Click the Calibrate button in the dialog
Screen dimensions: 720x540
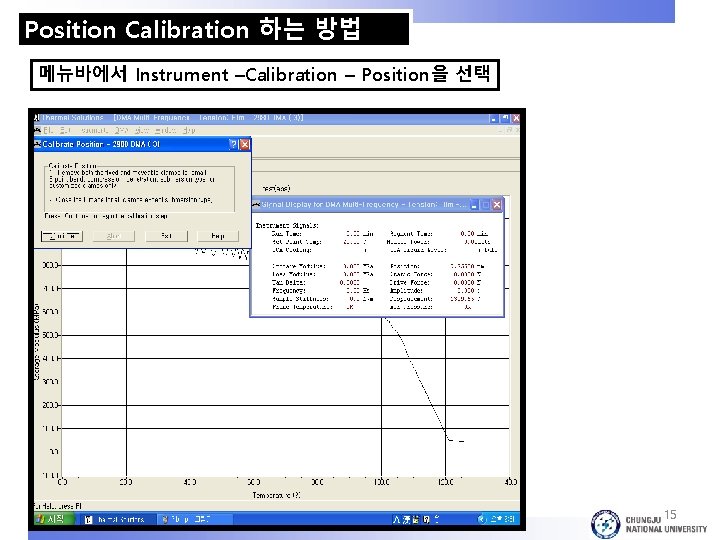pos(62,236)
